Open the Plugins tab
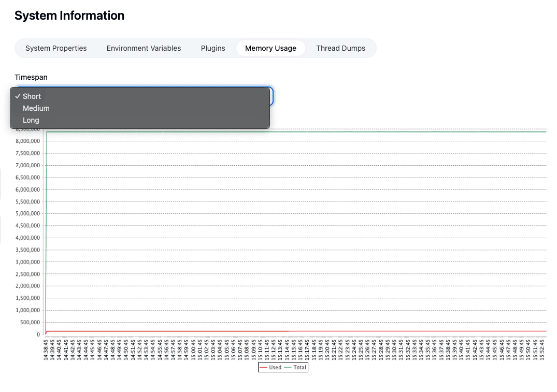557x392 pixels. click(x=213, y=48)
